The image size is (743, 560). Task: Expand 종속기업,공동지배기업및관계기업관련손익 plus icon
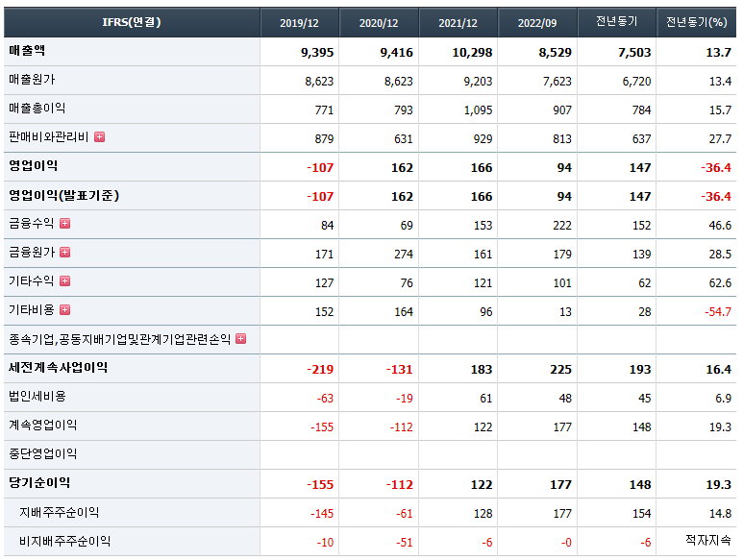click(x=240, y=339)
